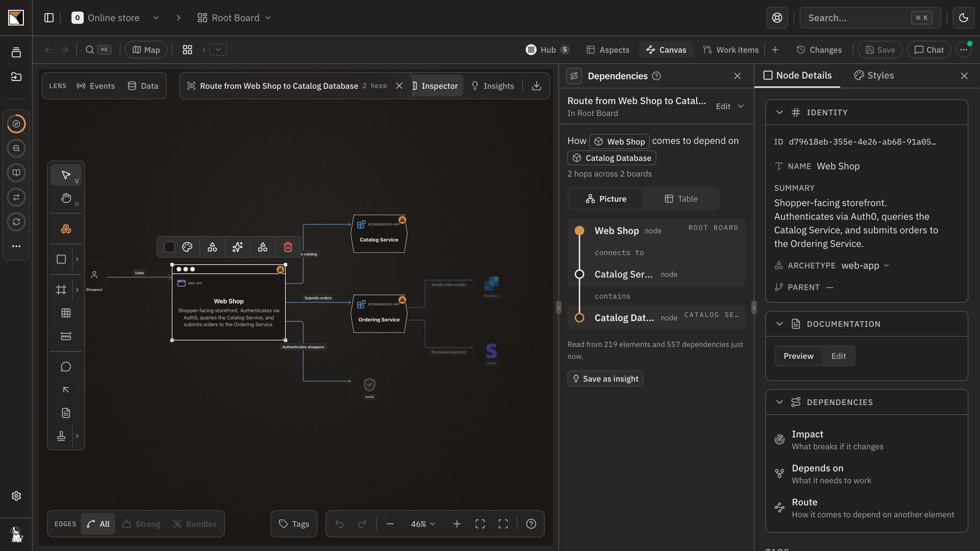Open settings gear in left sidebar

[x=16, y=496]
